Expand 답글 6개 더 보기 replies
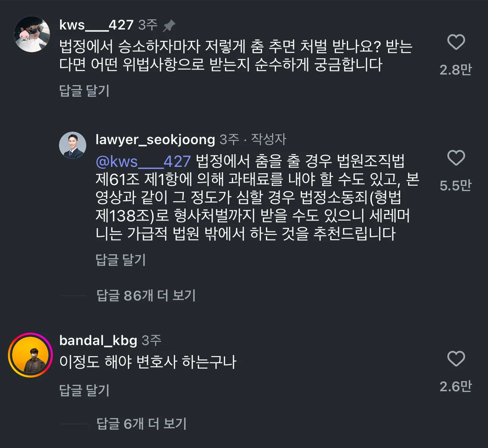This screenshot has width=488, height=448. pyautogui.click(x=141, y=424)
